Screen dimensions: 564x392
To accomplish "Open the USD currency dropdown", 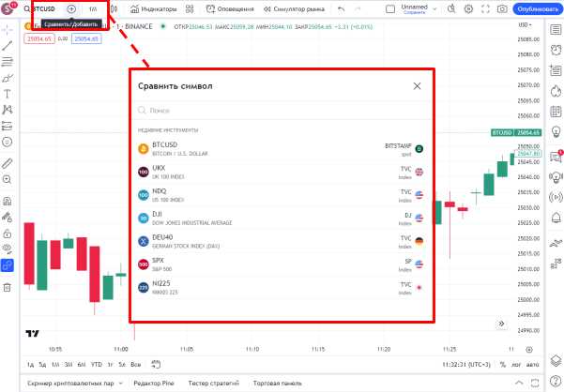I will pyautogui.click(x=525, y=24).
